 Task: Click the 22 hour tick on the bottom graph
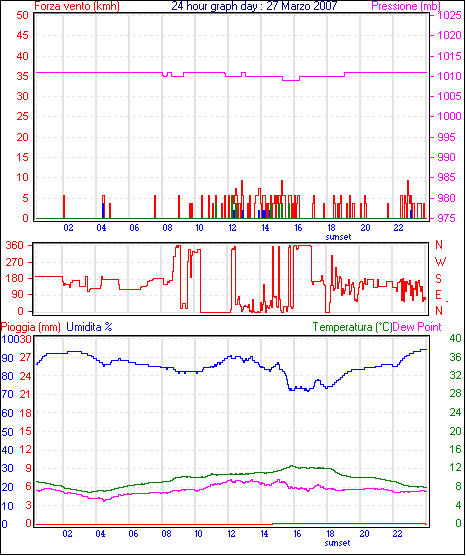(398, 534)
